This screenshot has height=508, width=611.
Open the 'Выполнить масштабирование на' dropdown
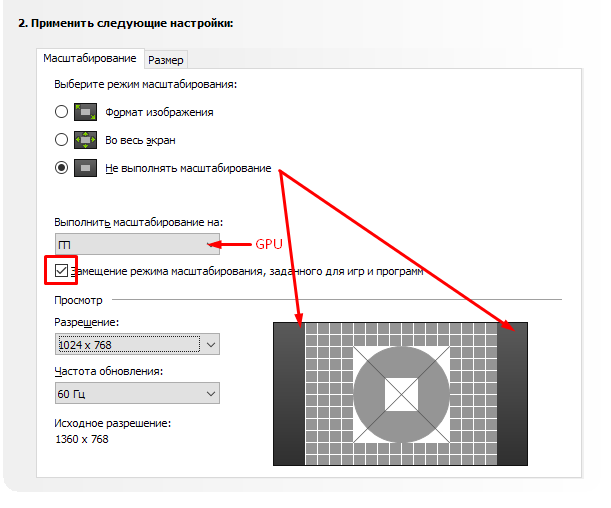tap(137, 244)
